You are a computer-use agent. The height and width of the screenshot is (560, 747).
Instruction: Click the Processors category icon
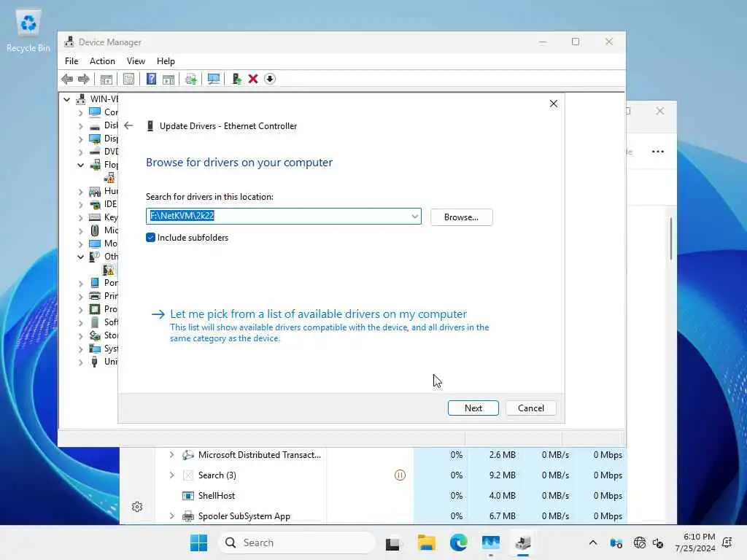coord(95,309)
